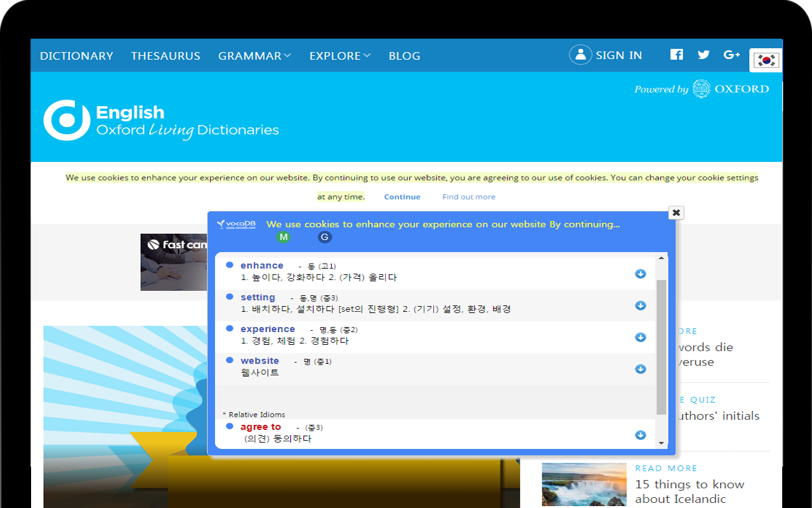Click the blue bullet beside setting
812x508 pixels.
point(230,297)
